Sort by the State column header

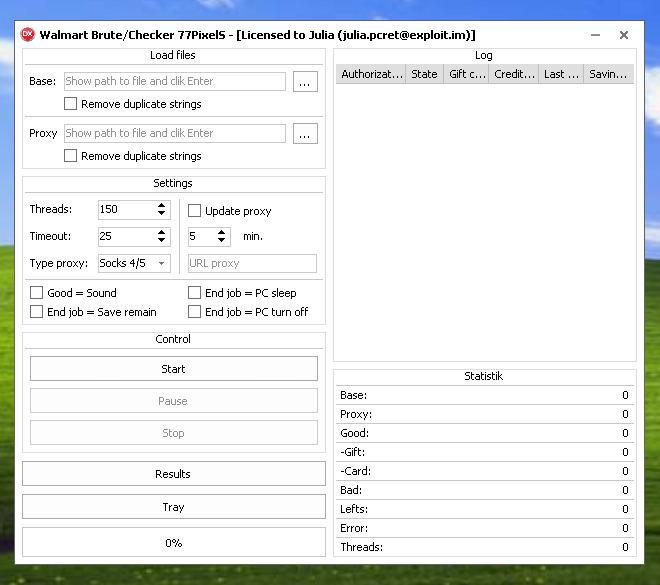point(424,74)
